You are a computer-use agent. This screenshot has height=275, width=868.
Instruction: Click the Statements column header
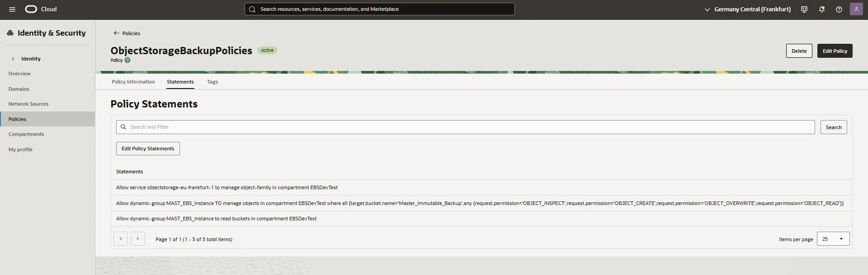129,172
